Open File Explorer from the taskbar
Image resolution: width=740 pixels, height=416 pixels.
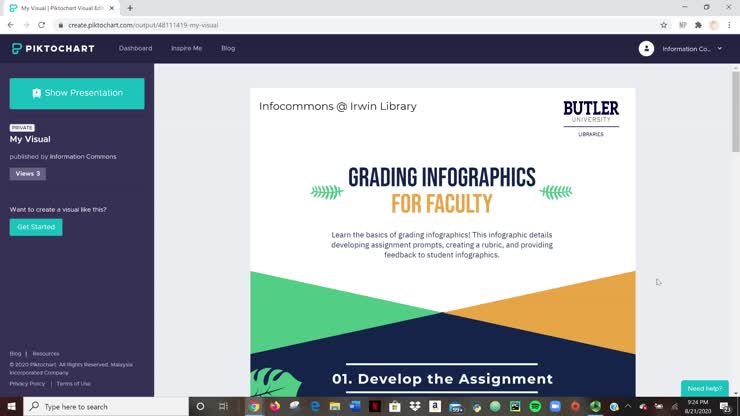click(x=335, y=407)
